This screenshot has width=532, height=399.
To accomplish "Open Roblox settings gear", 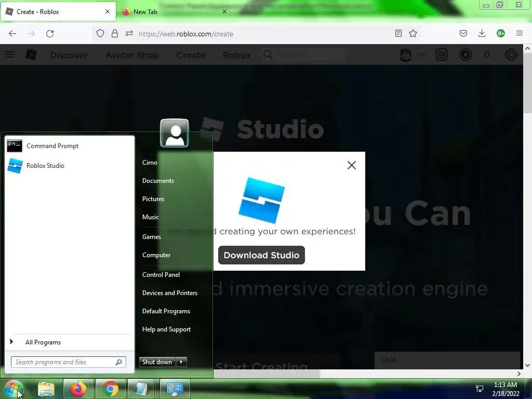I will pos(511,55).
